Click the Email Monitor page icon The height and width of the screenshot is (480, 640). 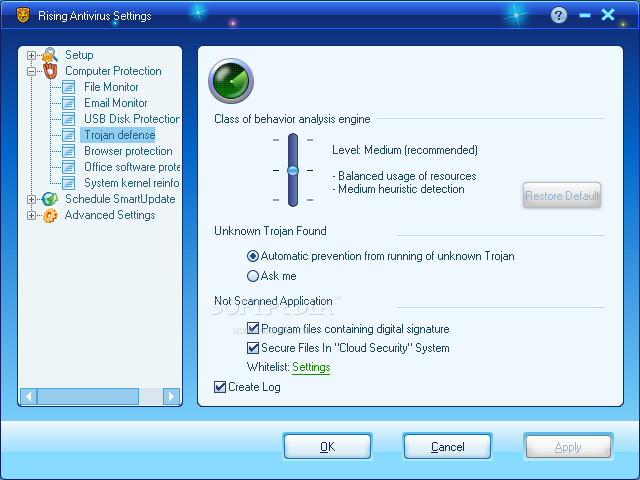tap(69, 103)
